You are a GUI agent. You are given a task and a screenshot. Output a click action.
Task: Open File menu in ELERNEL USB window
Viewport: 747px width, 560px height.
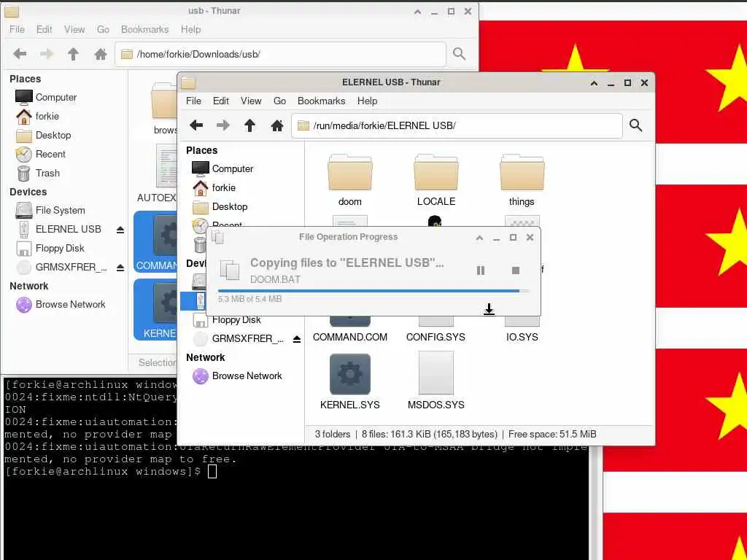pos(193,101)
